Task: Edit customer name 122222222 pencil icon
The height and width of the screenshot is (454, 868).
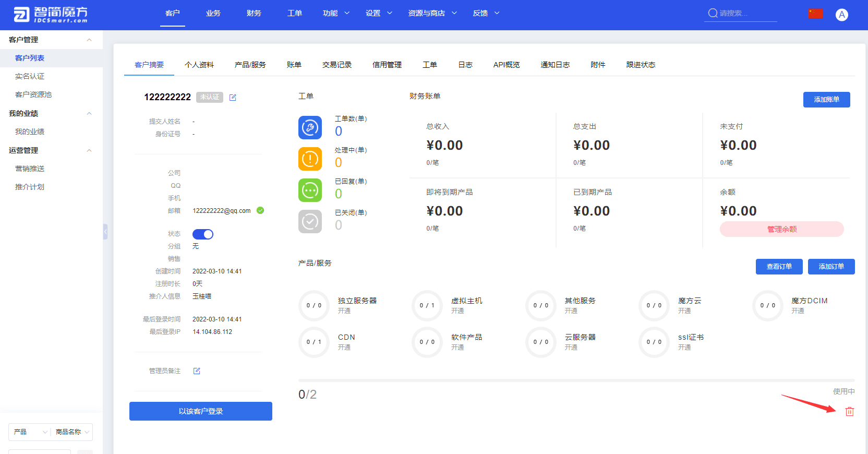Action: click(233, 98)
